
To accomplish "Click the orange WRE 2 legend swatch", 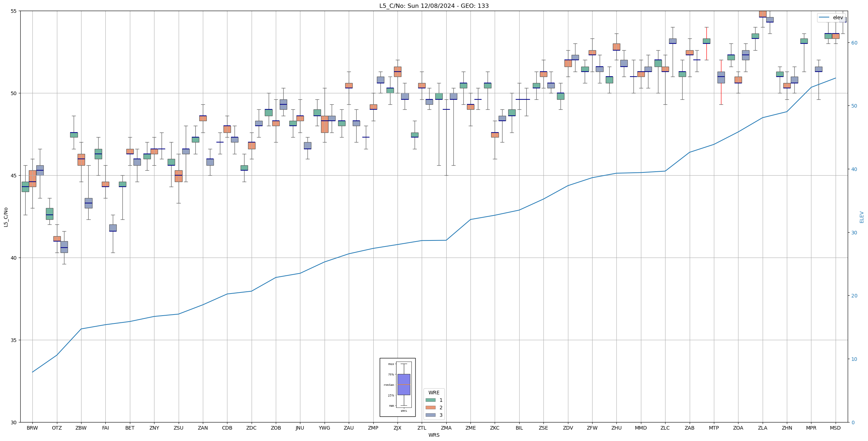I will coord(430,408).
